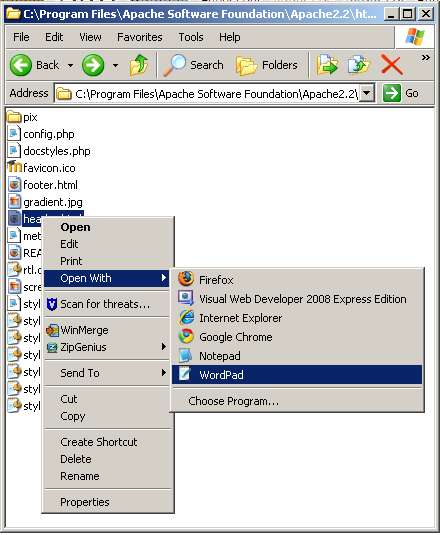Click inside the Address path field
The width and height of the screenshot is (440, 535).
click(216, 93)
